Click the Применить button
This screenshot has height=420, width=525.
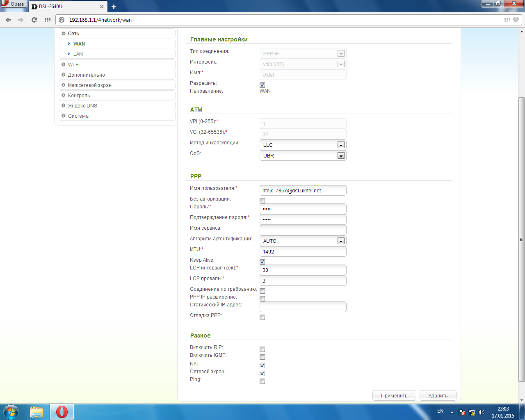pos(394,395)
